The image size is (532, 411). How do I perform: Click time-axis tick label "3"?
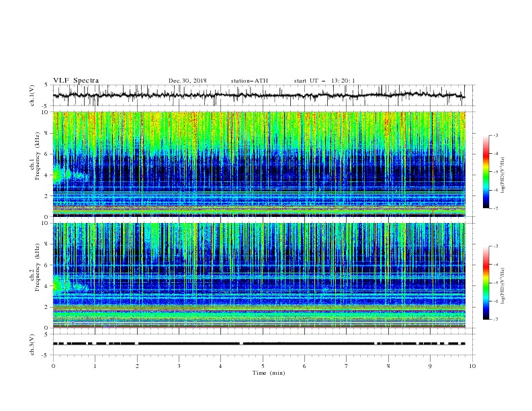coord(179,366)
